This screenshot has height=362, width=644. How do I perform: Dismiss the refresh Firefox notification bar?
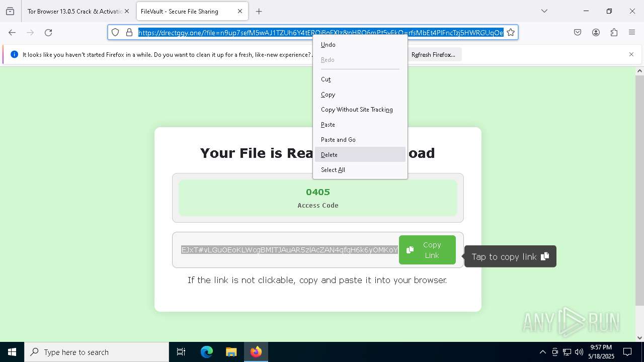[631, 54]
